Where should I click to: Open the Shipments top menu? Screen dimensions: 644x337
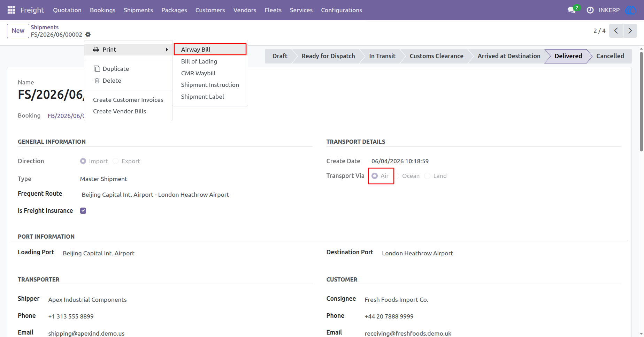coord(138,10)
